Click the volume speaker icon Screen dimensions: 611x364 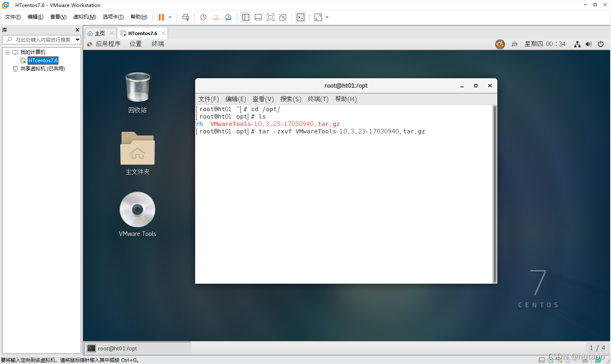(589, 44)
